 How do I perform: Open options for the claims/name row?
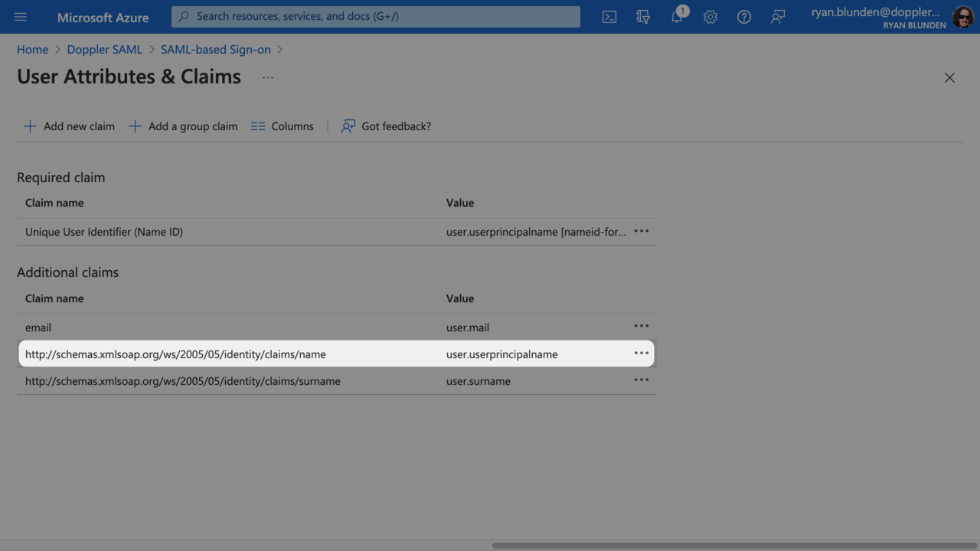(x=642, y=353)
